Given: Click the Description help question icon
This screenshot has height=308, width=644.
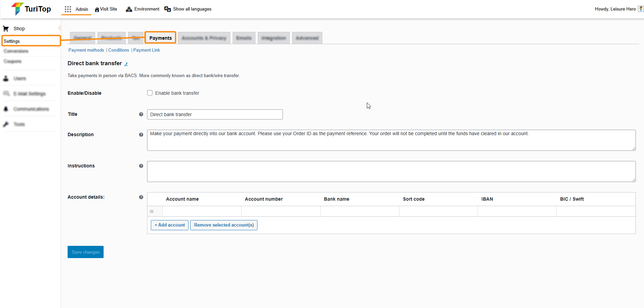Looking at the screenshot, I should 141,135.
